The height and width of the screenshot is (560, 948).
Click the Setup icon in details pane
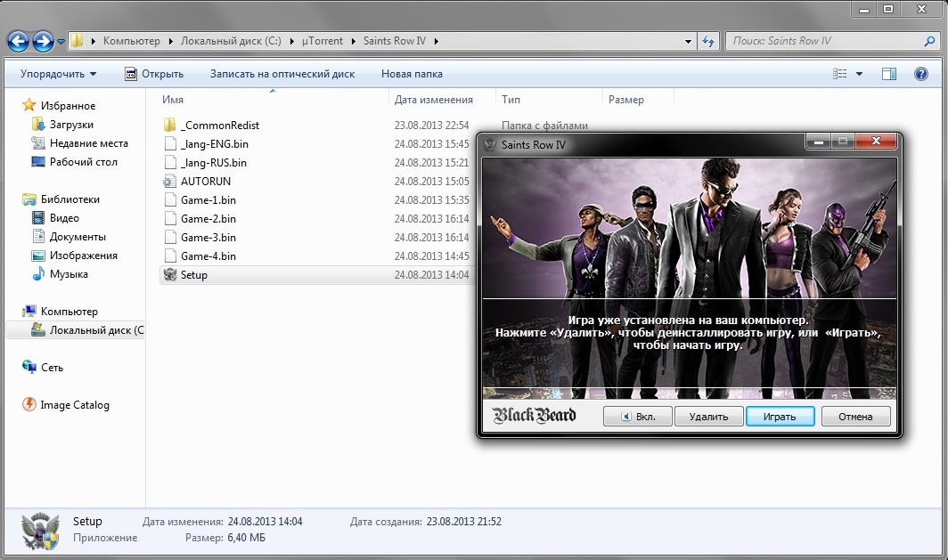tap(40, 531)
